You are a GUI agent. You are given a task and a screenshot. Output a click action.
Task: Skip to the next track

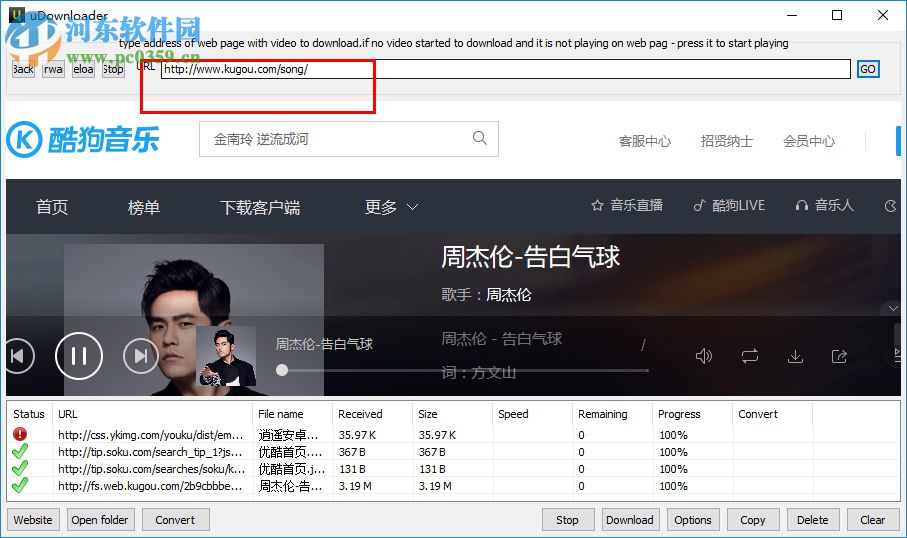141,356
